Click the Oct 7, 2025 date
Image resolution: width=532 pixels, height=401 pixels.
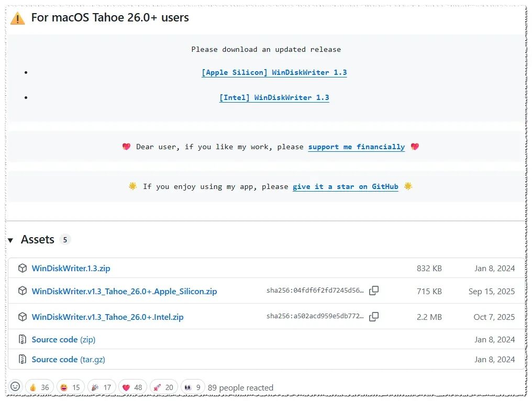click(494, 317)
